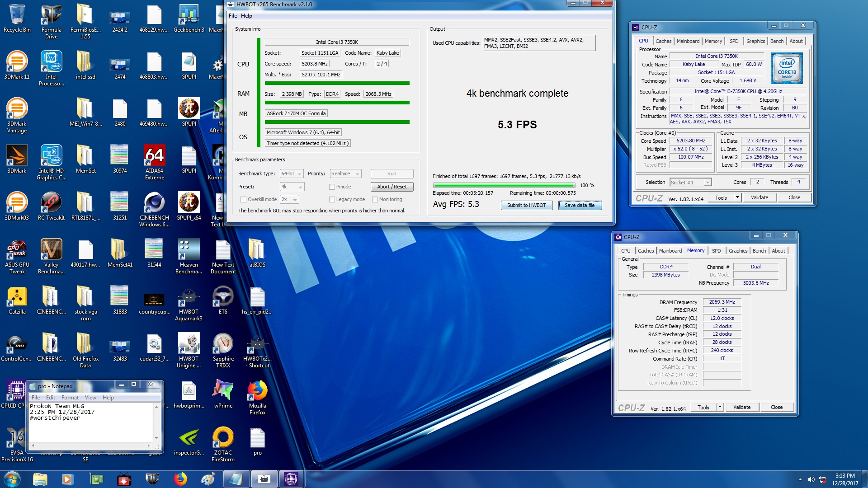Viewport: 868px width, 488px height.
Task: Click the Intel Core i3 logo in CPU-Z
Action: tap(787, 68)
